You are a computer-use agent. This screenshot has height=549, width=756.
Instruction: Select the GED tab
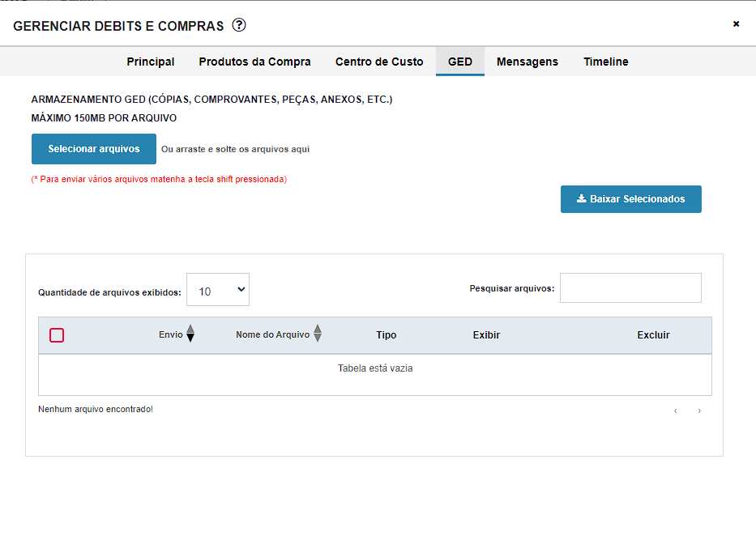click(x=460, y=62)
